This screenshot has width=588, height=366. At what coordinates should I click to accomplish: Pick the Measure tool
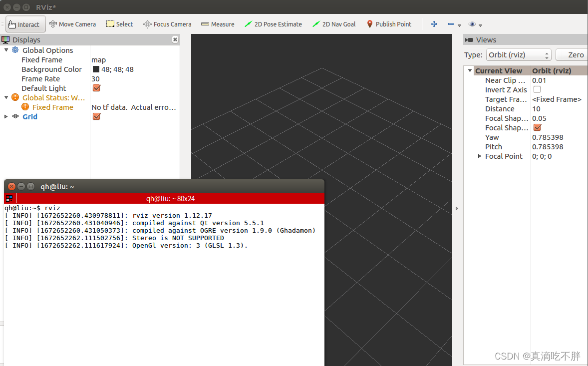tap(218, 24)
